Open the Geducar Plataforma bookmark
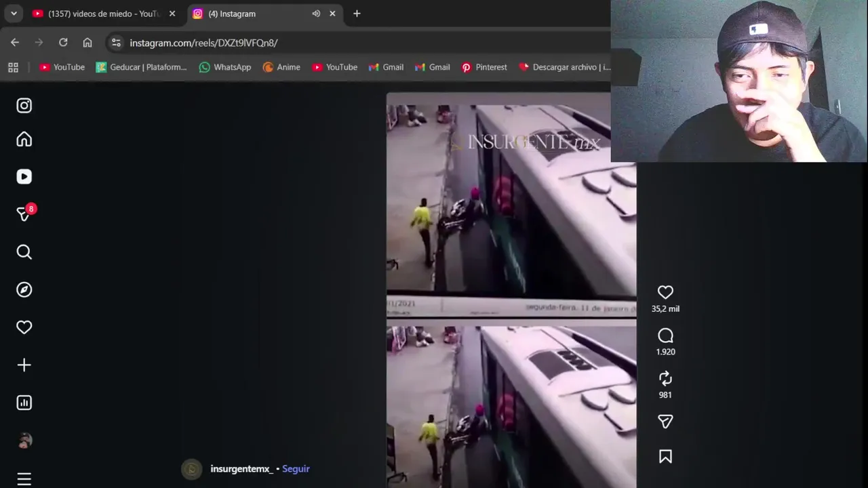This screenshot has height=488, width=868. point(141,67)
